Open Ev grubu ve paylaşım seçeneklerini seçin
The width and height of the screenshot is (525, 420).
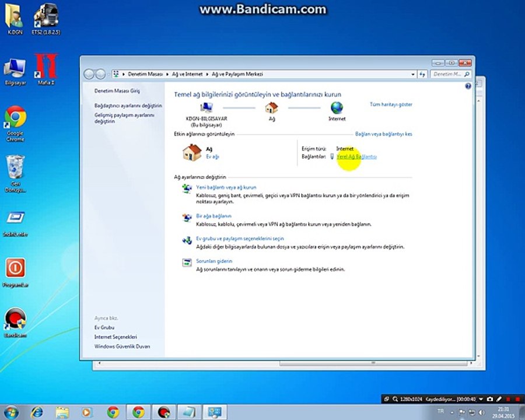pyautogui.click(x=240, y=239)
